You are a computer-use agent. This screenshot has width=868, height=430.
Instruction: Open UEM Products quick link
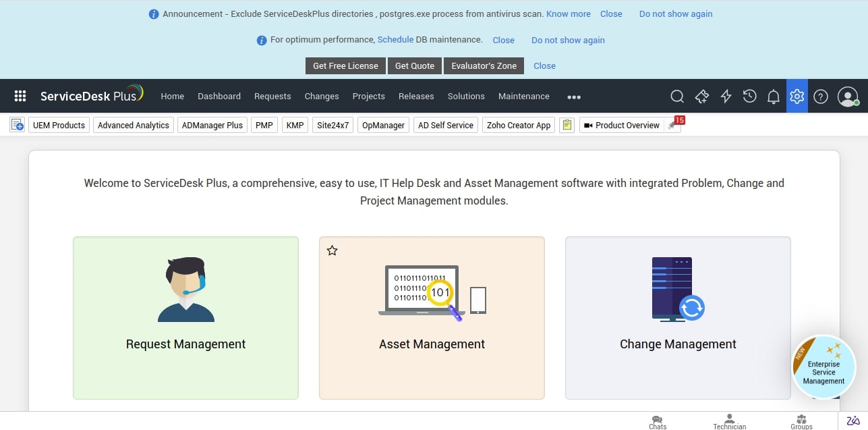[x=59, y=125]
